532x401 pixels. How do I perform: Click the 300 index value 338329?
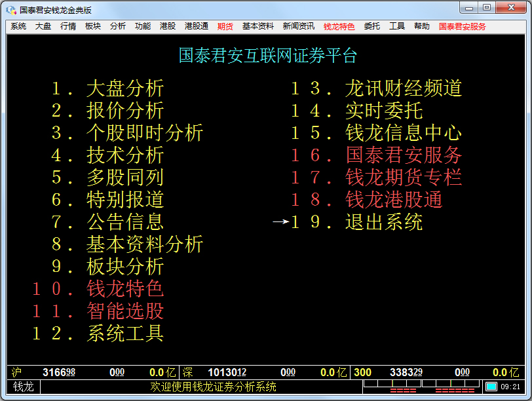406,372
